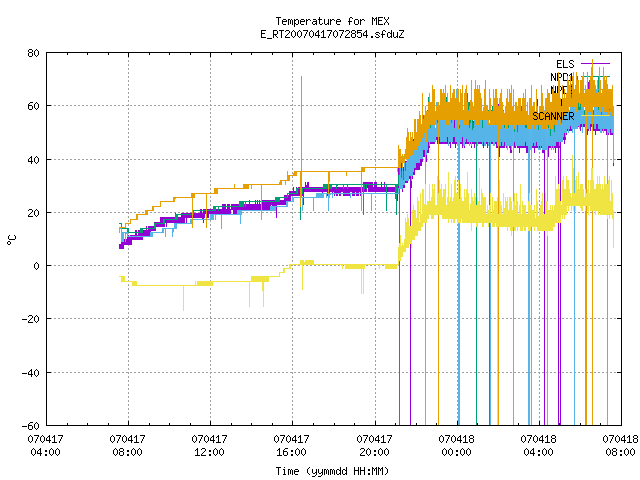Click the y-axis tick label 0
This screenshot has height=480, width=640.
(x=36, y=266)
